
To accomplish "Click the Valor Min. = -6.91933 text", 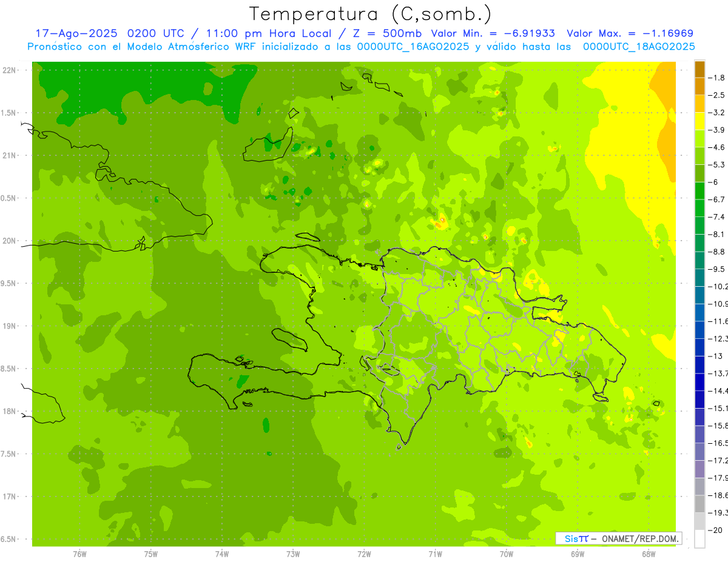I will coord(494,33).
